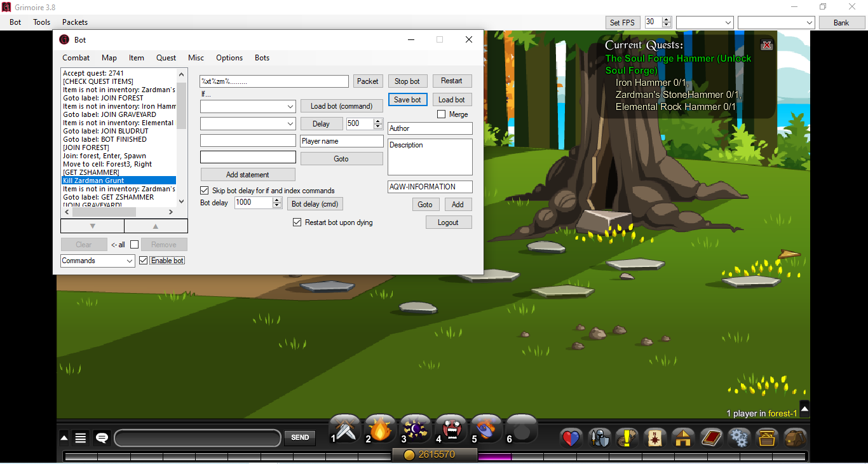
Task: Uncheck Restart bot upon dying
Action: click(x=297, y=222)
